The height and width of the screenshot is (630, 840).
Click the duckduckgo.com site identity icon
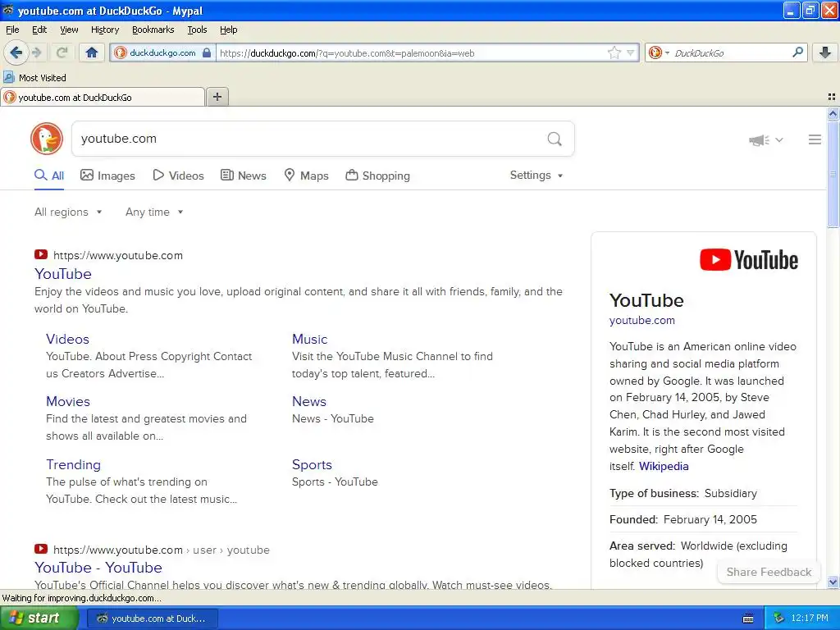(x=121, y=52)
